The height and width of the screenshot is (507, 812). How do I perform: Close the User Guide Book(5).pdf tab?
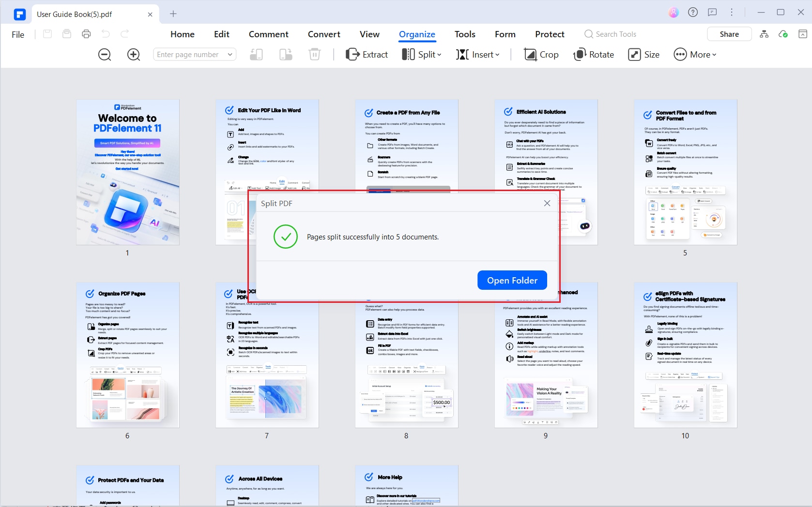[x=150, y=15]
